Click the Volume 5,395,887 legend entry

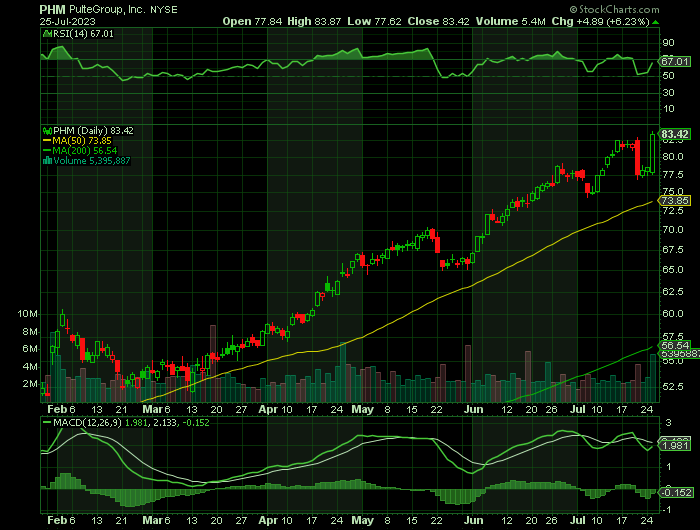click(92, 161)
